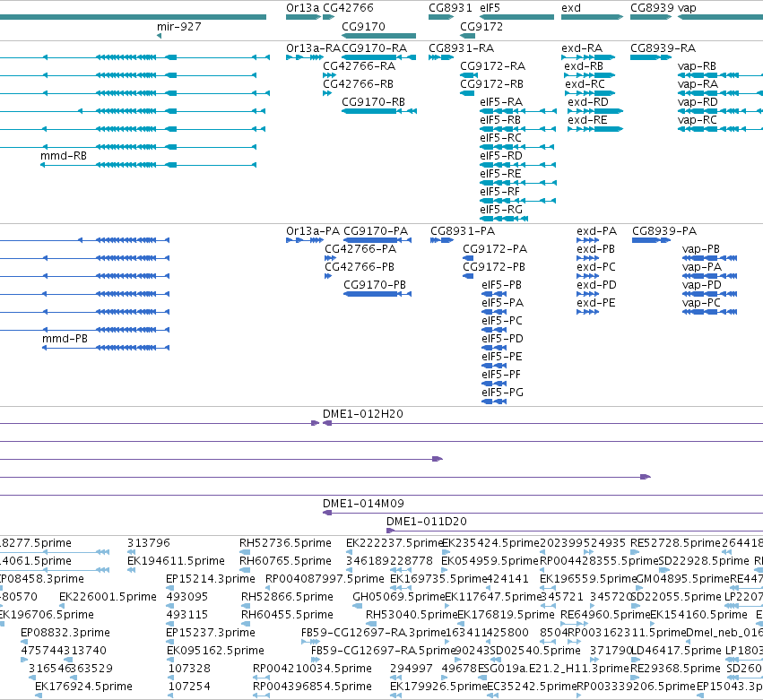
Task: Open EST EK194611.5prime label
Action: [x=176, y=561]
